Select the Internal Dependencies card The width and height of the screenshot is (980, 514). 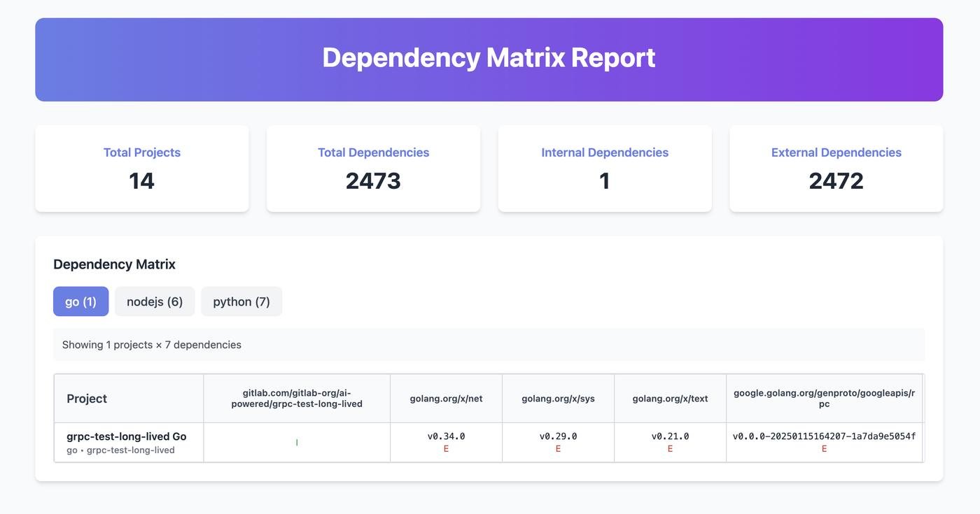tap(605, 169)
